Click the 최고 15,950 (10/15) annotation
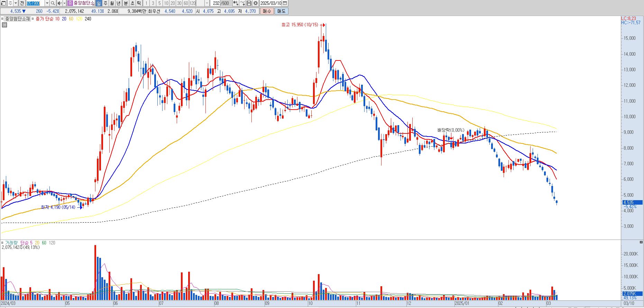The width and height of the screenshot is (644, 308). tap(300, 25)
